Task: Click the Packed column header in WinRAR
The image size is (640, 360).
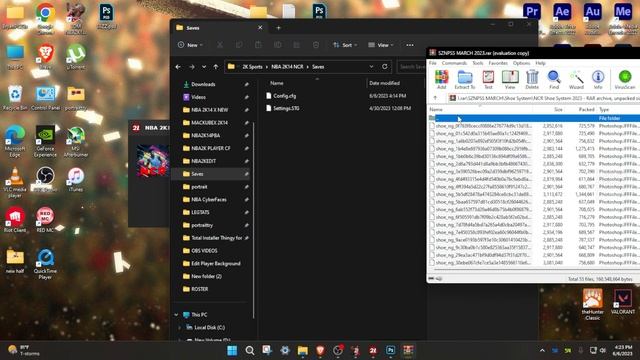Action: (x=581, y=109)
